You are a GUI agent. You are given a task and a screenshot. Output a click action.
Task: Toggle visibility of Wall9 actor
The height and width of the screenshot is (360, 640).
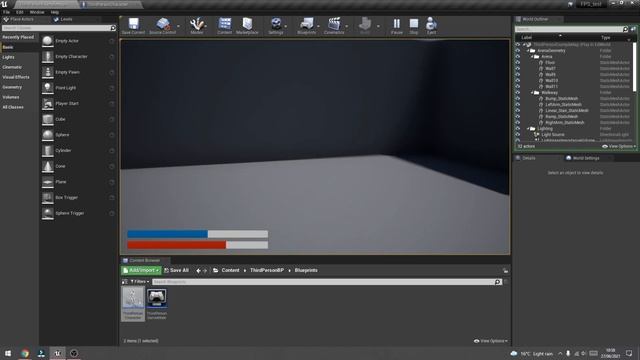pyautogui.click(x=518, y=75)
